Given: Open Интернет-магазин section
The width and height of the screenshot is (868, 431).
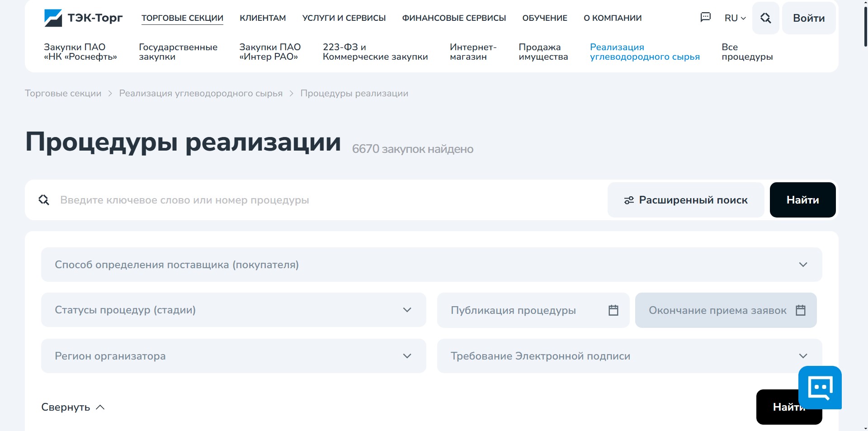Looking at the screenshot, I should (x=473, y=52).
